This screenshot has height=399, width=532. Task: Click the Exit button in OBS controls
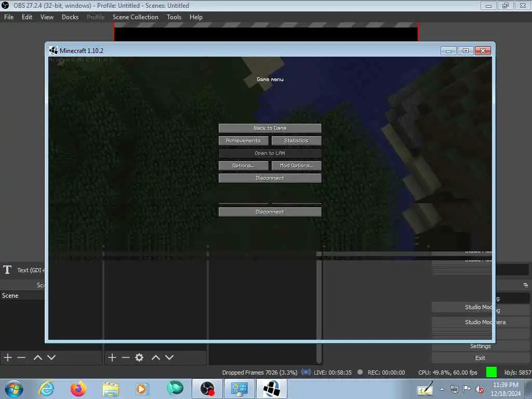pyautogui.click(x=480, y=358)
